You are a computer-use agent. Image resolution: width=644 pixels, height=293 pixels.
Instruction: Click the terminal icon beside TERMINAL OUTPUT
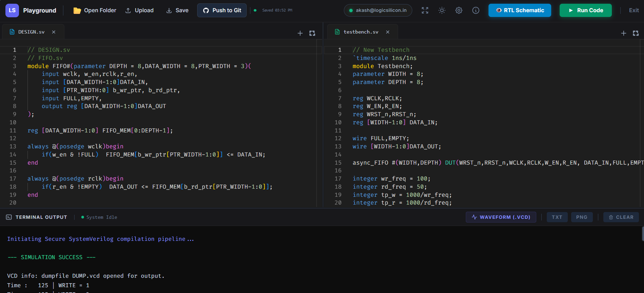pyautogui.click(x=9, y=217)
